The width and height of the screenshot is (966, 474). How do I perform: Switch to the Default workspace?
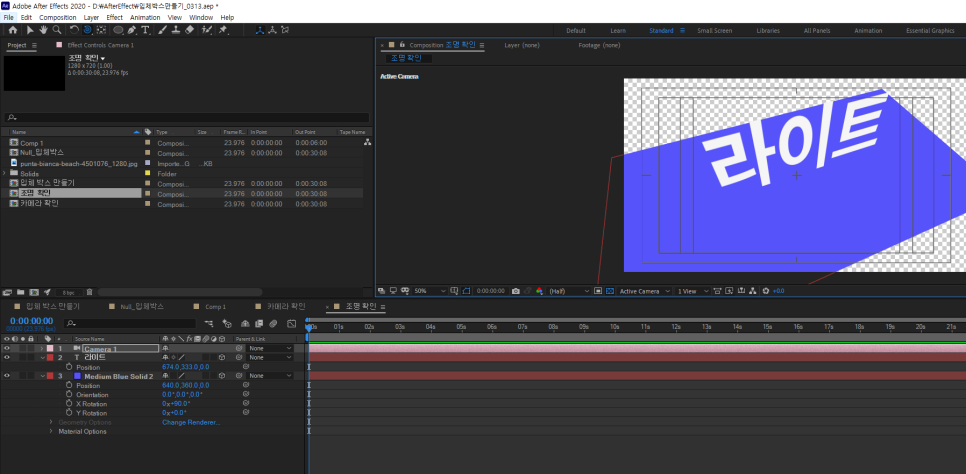[575, 31]
